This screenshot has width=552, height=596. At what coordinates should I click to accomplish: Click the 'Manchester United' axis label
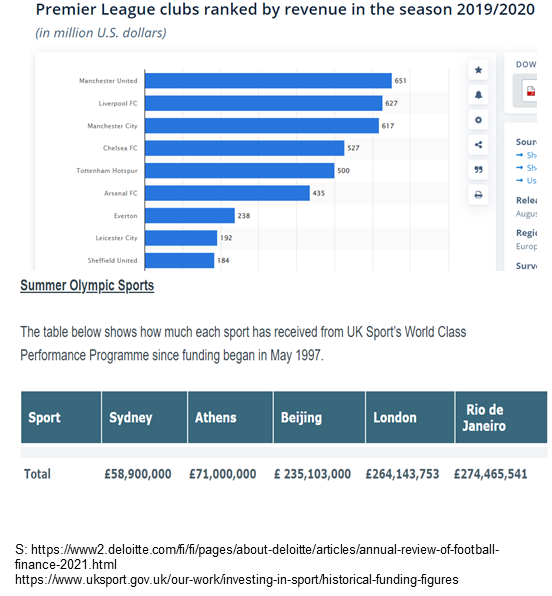[108, 81]
